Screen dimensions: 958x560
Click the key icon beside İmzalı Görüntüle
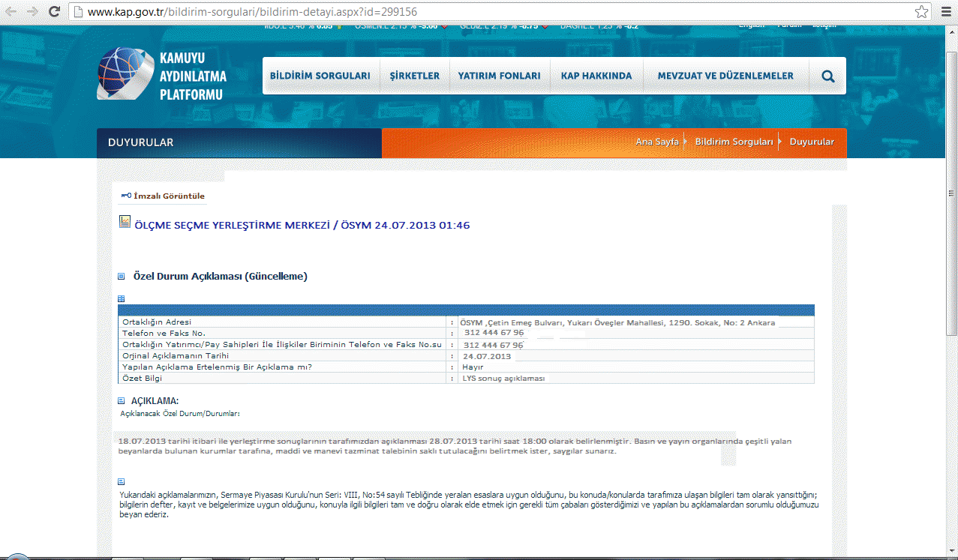(x=126, y=196)
